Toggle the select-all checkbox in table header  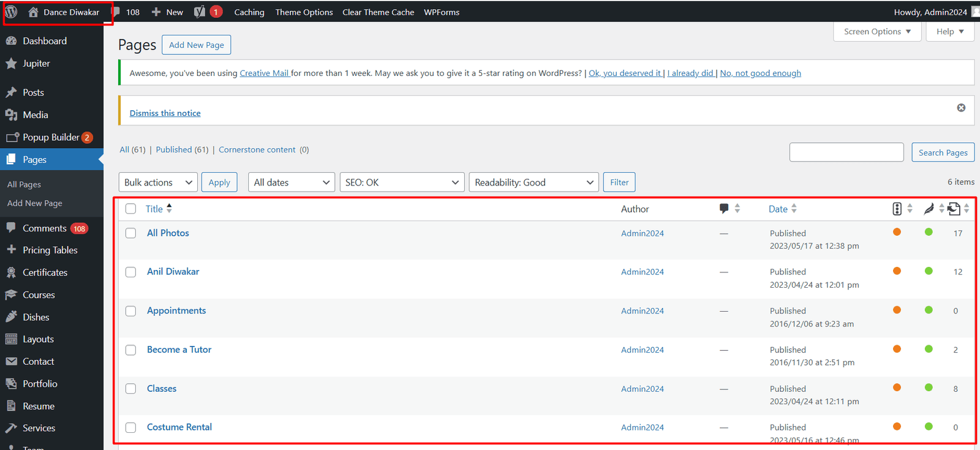pos(130,209)
